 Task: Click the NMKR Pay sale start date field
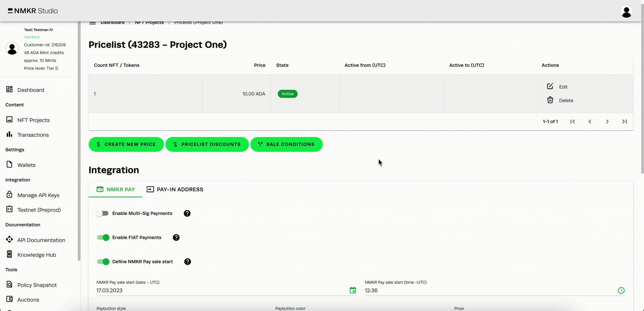point(221,290)
